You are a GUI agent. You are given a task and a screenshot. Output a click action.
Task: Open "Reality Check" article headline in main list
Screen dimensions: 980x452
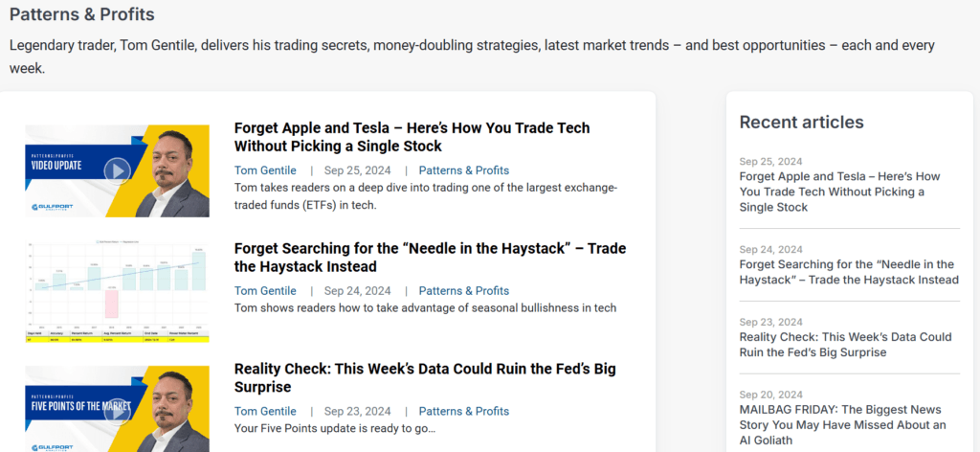pyautogui.click(x=424, y=378)
